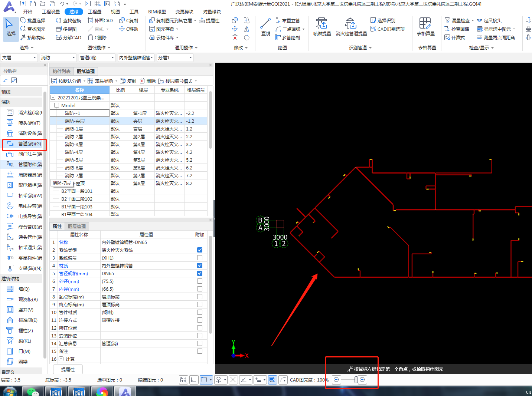Click the 布置立管 tool

288,20
